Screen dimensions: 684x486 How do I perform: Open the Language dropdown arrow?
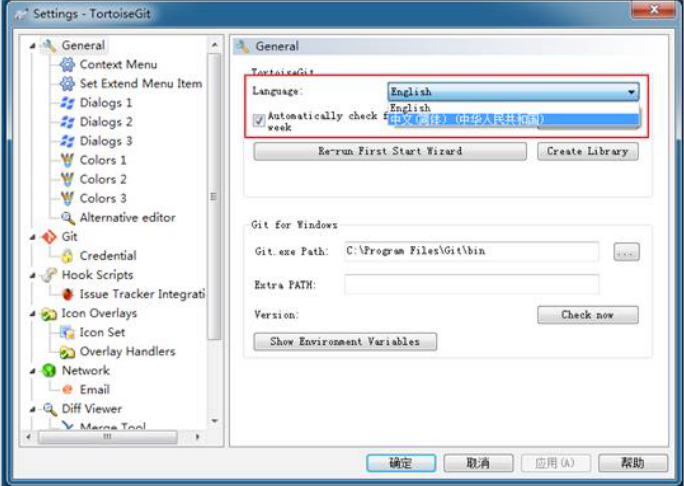click(631, 92)
